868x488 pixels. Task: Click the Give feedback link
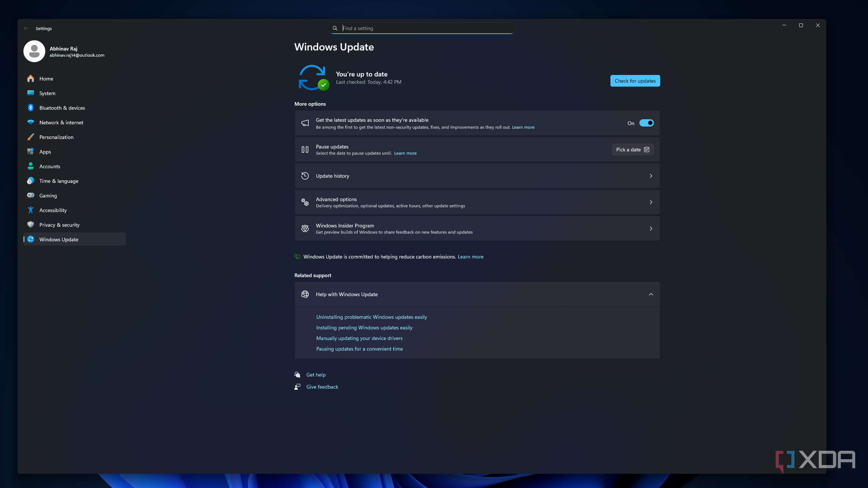(322, 387)
